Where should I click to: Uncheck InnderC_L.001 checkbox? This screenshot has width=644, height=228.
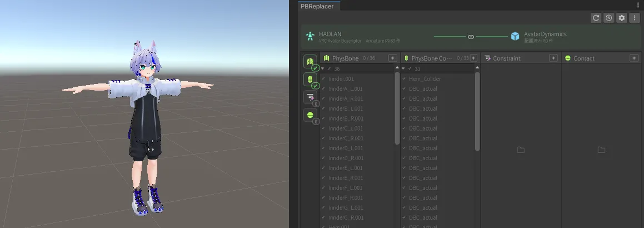(x=323, y=128)
